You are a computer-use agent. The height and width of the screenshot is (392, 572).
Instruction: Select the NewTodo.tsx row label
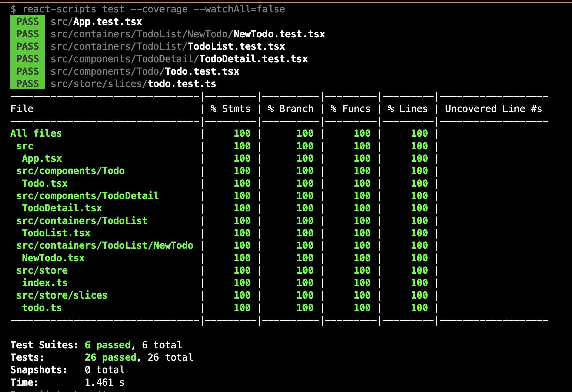(x=53, y=258)
